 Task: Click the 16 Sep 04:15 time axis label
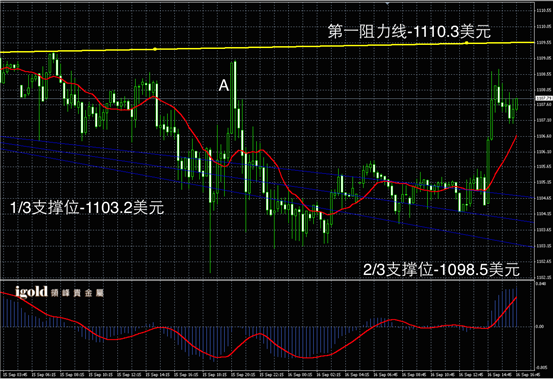pos(358,374)
